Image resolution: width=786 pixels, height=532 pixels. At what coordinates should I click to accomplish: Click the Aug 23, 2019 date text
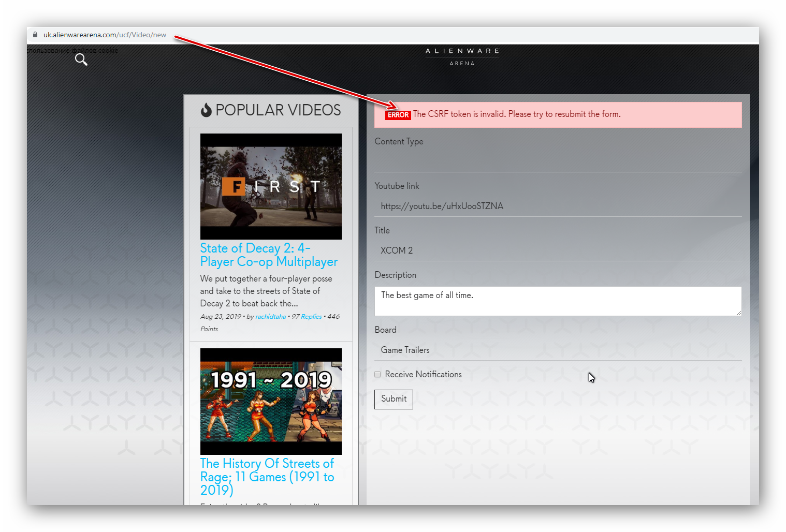click(221, 317)
